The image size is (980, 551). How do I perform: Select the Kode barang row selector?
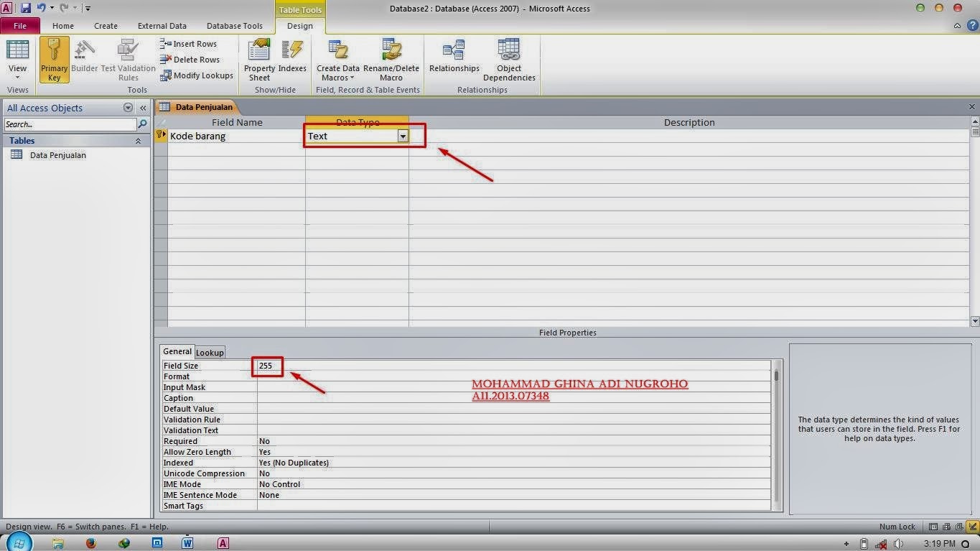click(161, 136)
